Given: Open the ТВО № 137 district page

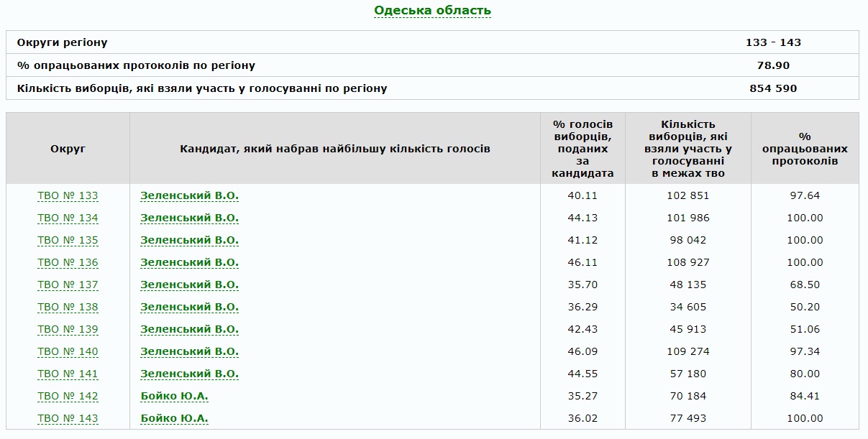Looking at the screenshot, I should 68,285.
